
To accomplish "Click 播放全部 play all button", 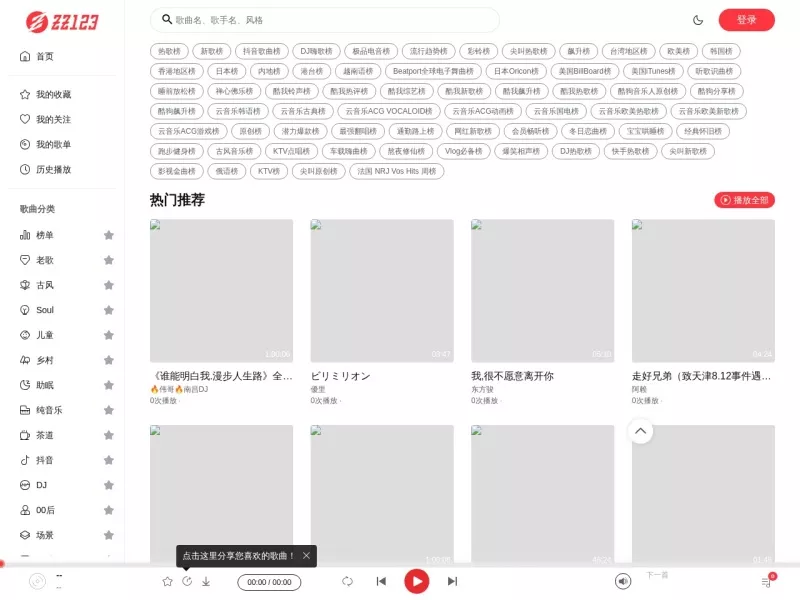I will (744, 200).
